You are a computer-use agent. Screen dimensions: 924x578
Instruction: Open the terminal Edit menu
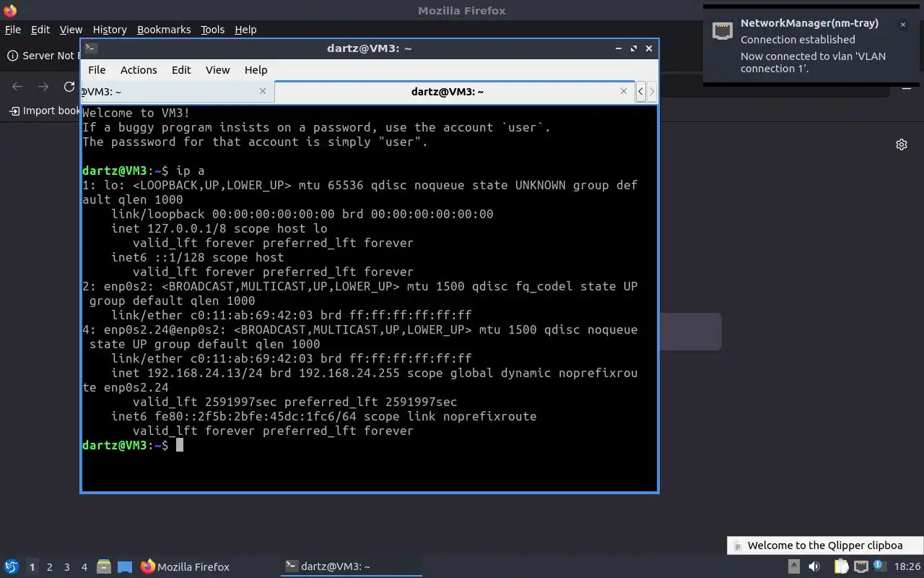[181, 70]
